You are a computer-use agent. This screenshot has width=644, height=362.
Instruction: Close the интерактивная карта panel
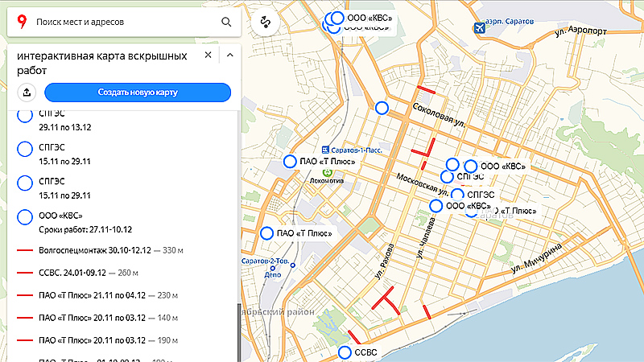(208, 56)
